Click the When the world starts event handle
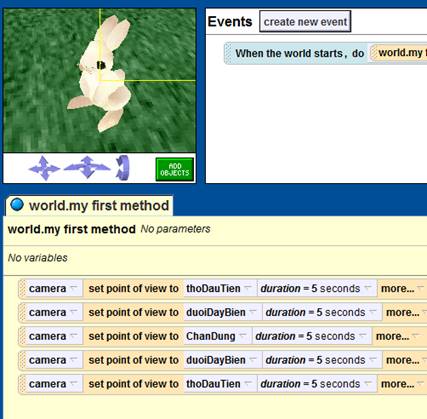Screen dimensions: 427x419 click(x=229, y=53)
